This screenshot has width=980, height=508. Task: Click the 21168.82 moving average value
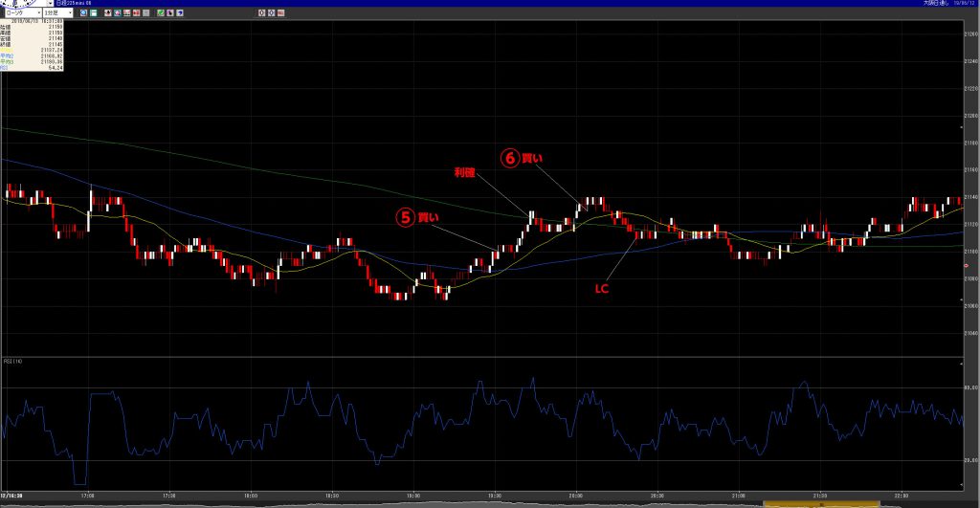(x=52, y=56)
